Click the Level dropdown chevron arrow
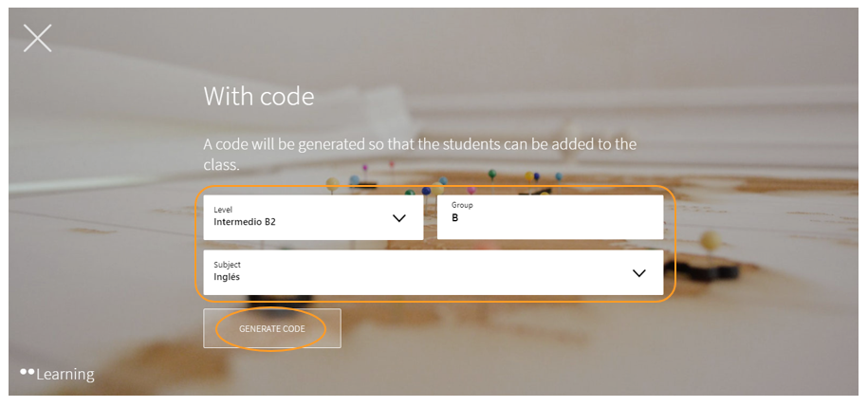The width and height of the screenshot is (868, 407). tap(399, 218)
